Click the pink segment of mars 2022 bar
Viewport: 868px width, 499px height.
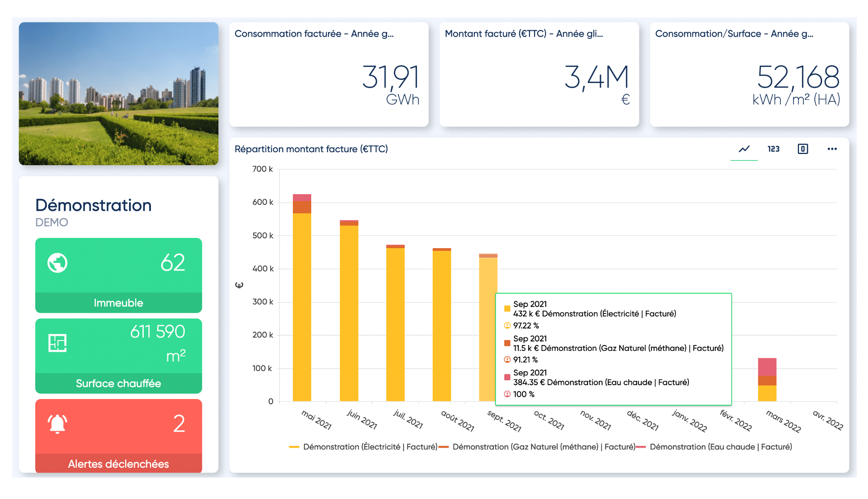[x=767, y=366]
